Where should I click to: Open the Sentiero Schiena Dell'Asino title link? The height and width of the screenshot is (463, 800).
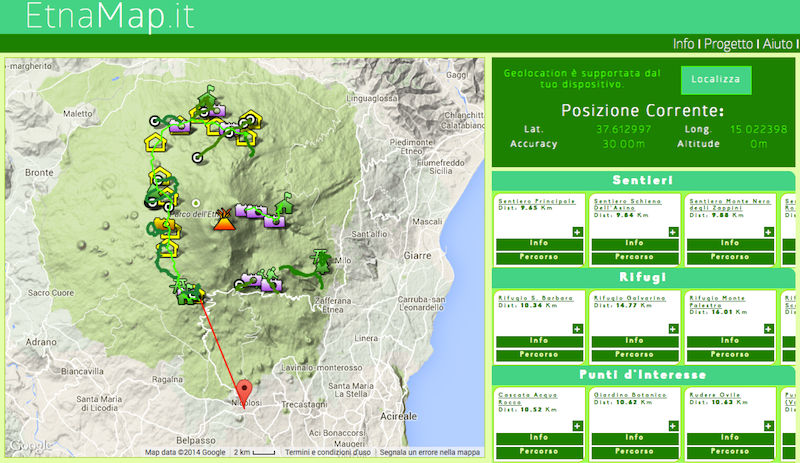pyautogui.click(x=628, y=204)
